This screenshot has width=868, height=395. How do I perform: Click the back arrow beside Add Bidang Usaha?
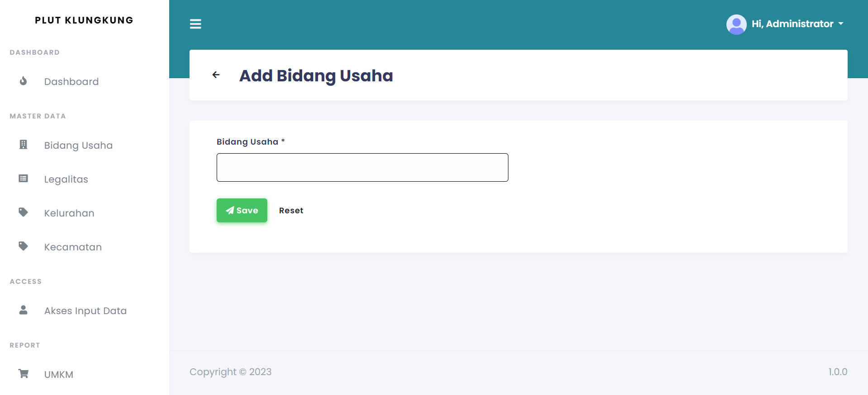[216, 75]
